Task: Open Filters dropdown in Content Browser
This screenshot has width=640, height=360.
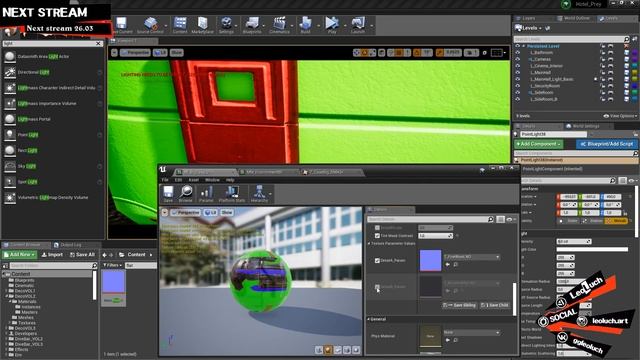Action: [112, 265]
